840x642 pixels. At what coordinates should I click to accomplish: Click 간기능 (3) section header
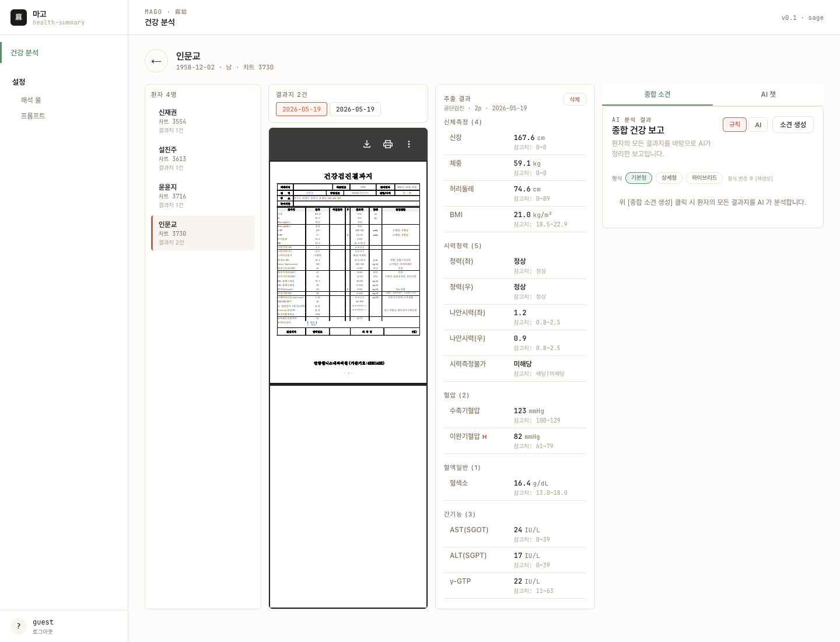click(460, 514)
